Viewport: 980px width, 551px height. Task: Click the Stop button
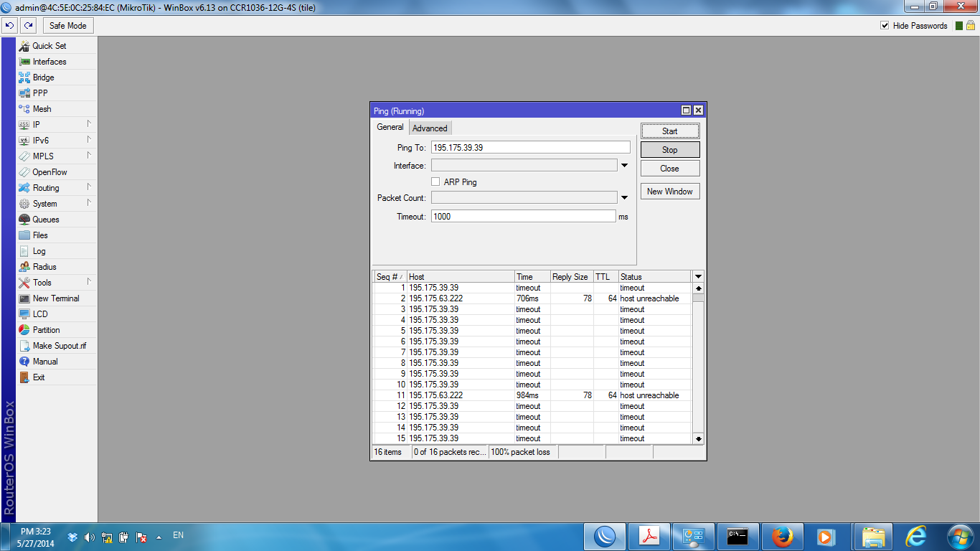(x=670, y=150)
